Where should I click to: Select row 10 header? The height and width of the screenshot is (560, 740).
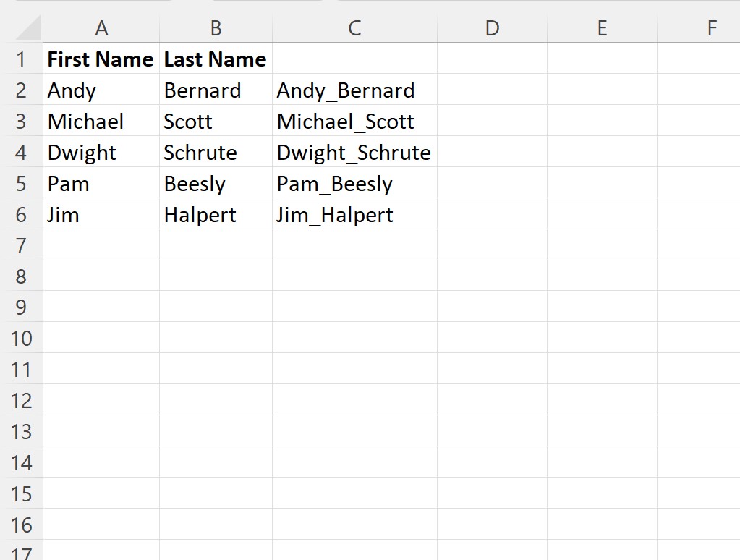tap(21, 339)
